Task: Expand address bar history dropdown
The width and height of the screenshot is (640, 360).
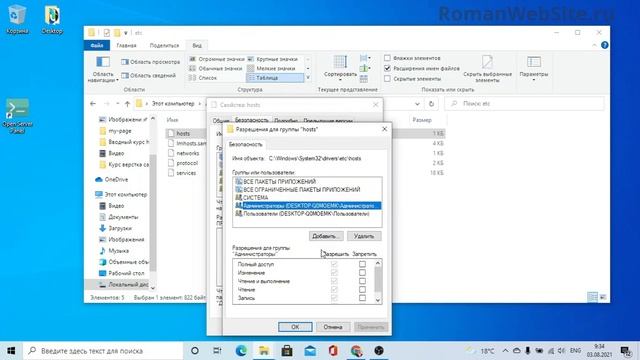Action: click(417, 104)
